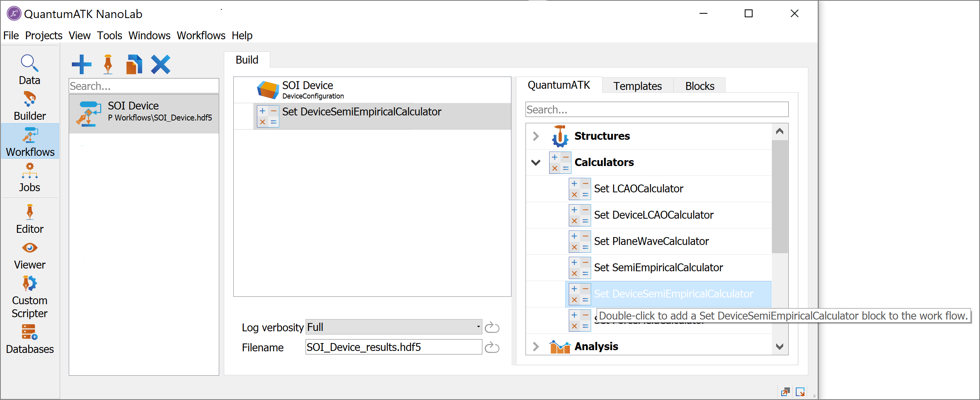Viewport: 980px width, 400px height.
Task: Select the SOI Device workflow entry
Action: [x=144, y=114]
